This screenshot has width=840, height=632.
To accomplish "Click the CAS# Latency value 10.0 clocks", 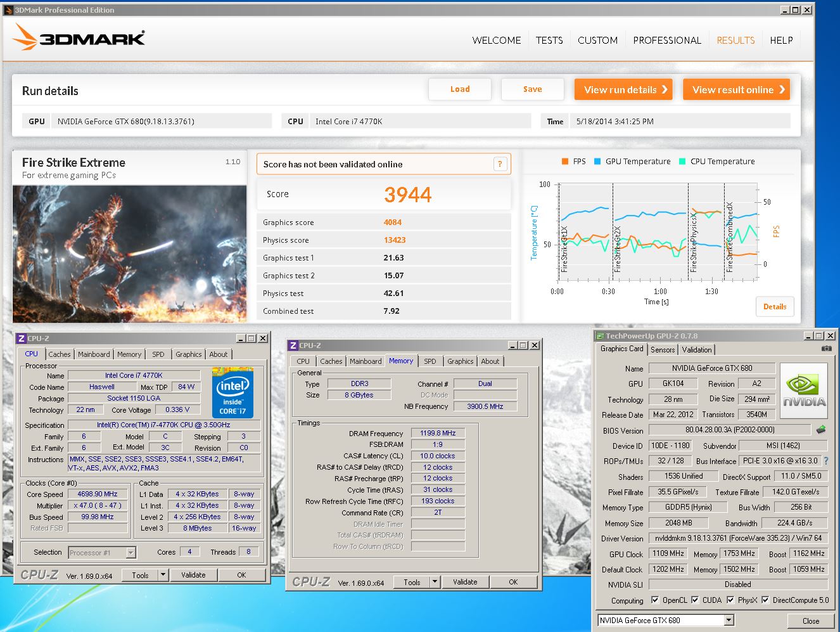I will (x=438, y=456).
